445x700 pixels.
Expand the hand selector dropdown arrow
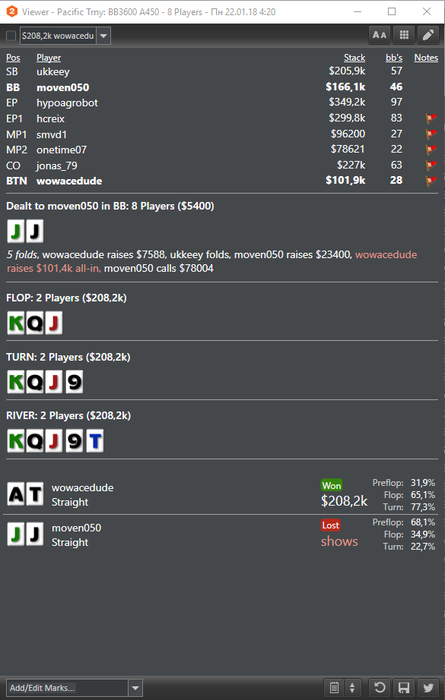pos(104,36)
